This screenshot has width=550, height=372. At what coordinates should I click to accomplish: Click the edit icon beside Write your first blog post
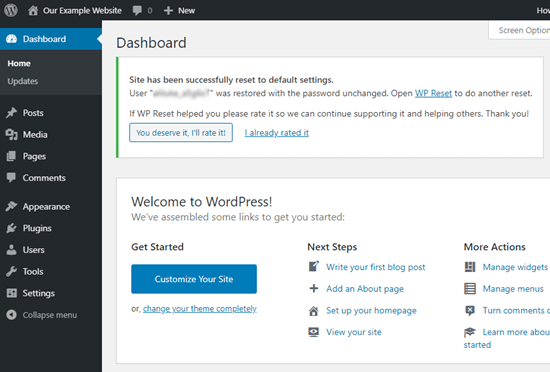314,266
